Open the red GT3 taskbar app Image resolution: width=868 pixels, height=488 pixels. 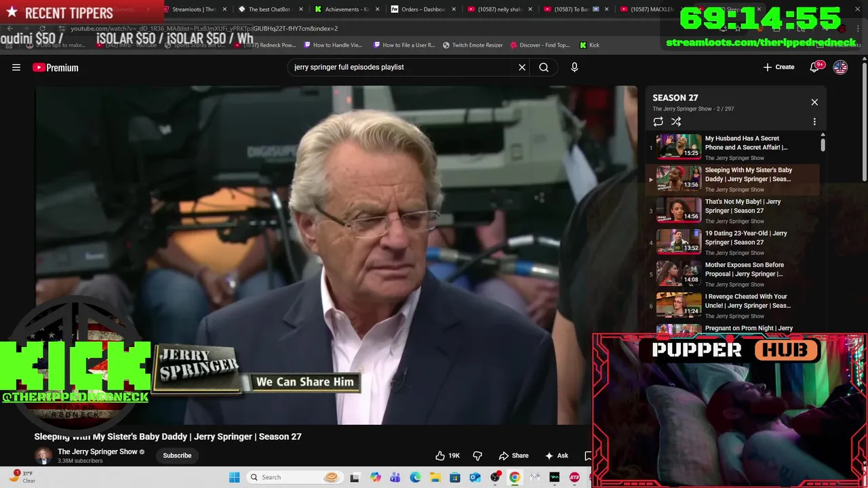[x=574, y=478]
